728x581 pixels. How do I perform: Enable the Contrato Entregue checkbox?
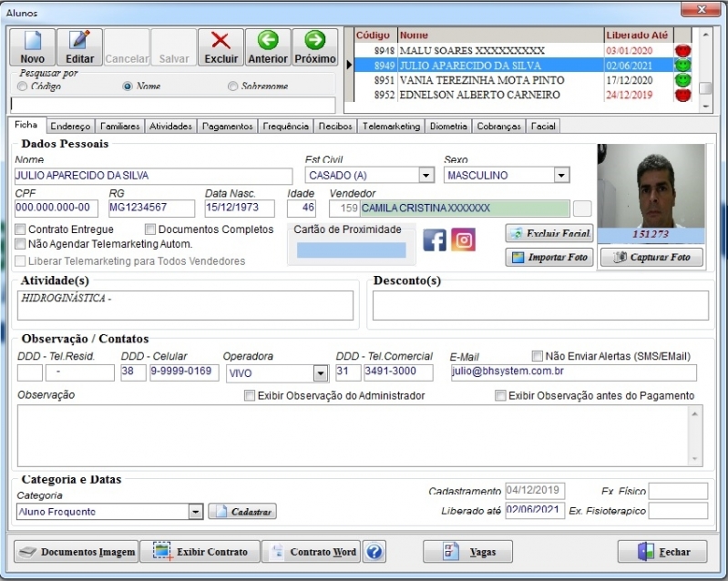pos(21,230)
